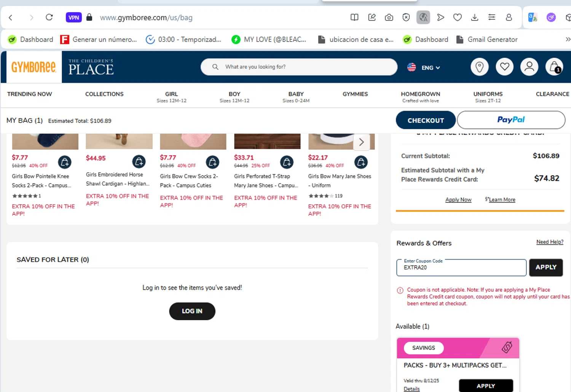This screenshot has width=571, height=392.
Task: Take a snapshot with camera icon
Action: pos(389,17)
